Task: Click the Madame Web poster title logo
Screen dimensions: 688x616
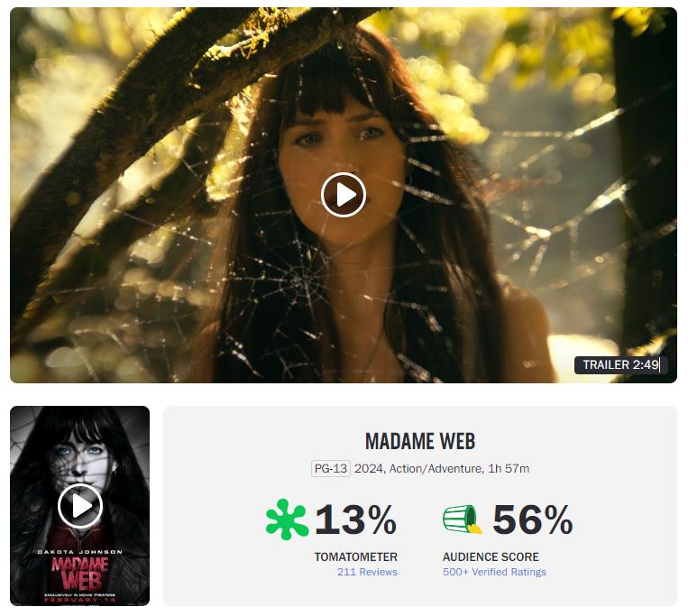Action: click(80, 574)
